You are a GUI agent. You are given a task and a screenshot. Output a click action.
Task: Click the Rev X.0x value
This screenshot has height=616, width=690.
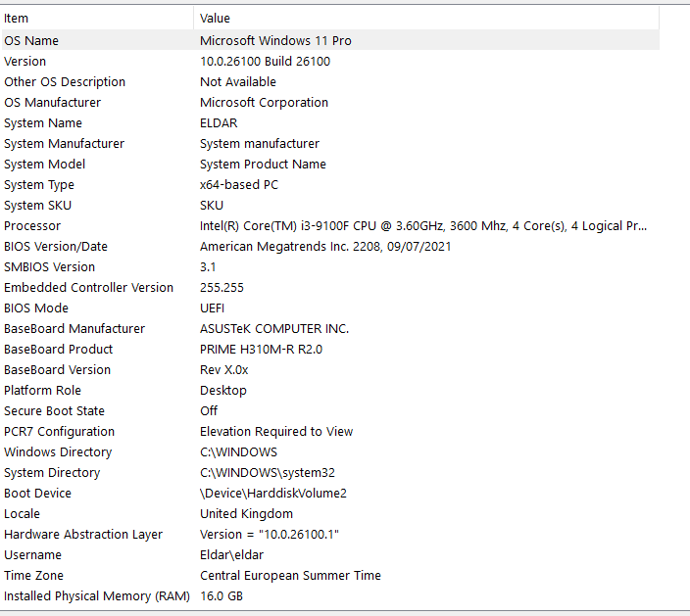point(224,370)
